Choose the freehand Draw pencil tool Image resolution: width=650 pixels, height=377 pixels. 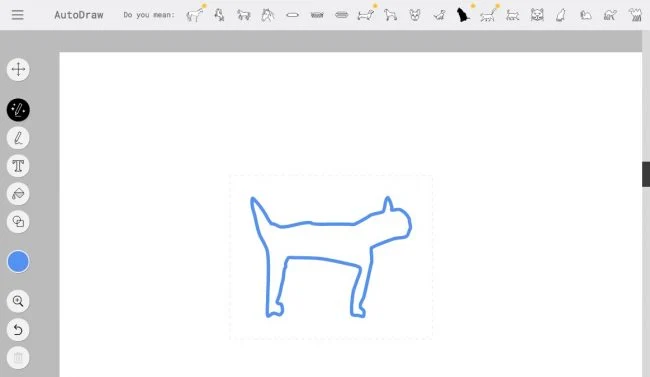(18, 138)
